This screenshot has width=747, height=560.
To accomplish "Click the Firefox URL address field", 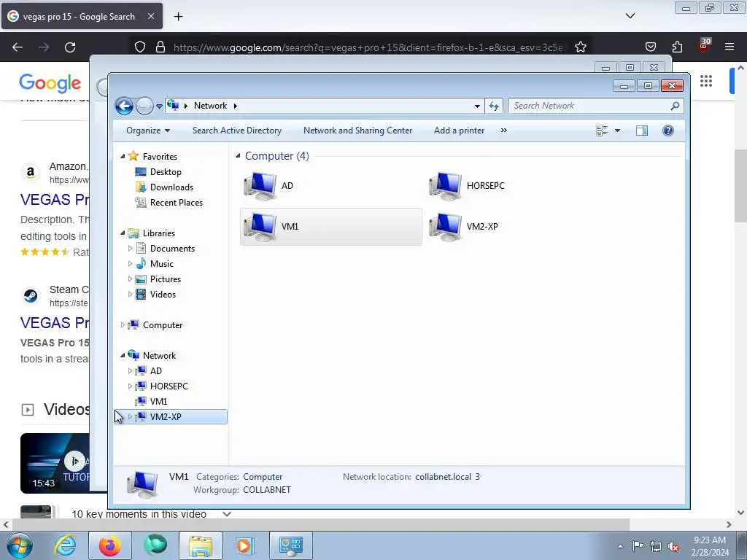I will tap(369, 47).
